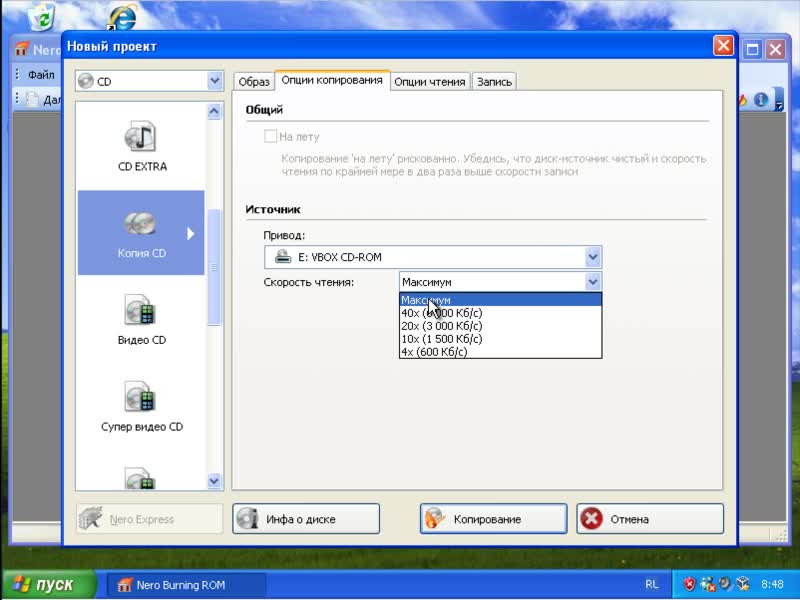Click the project list scroll-up arrow

[x=214, y=111]
